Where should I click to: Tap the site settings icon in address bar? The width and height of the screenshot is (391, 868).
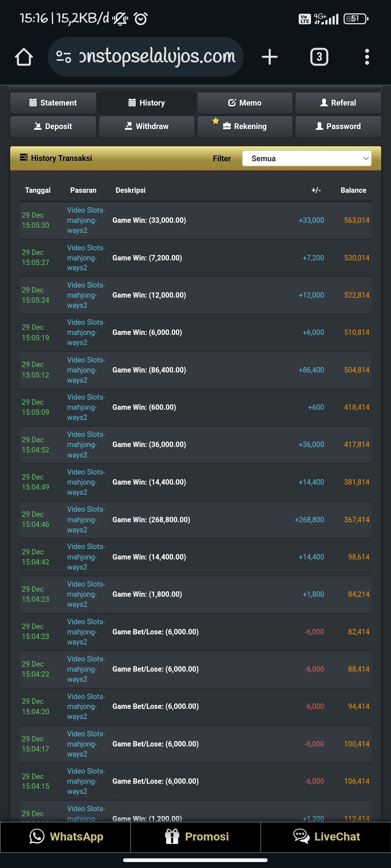64,56
